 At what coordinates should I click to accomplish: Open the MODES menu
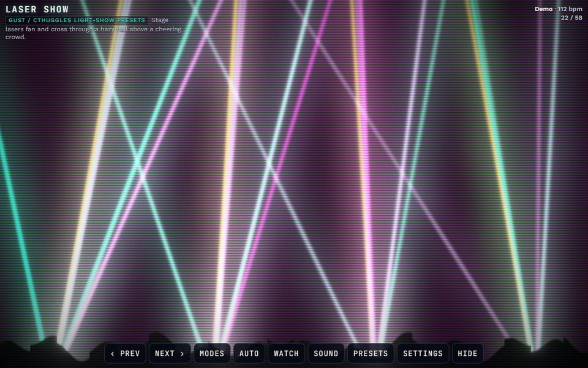pyautogui.click(x=212, y=353)
